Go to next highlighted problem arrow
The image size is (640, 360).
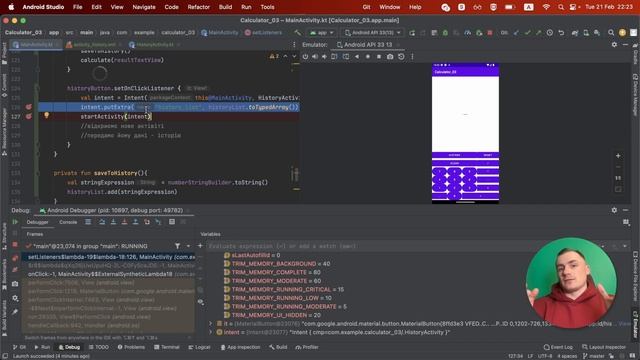click(x=294, y=56)
